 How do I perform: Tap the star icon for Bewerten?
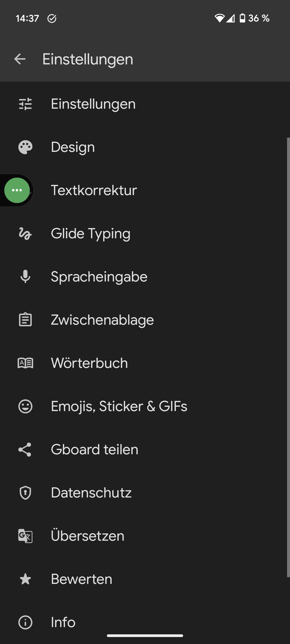pos(25,579)
